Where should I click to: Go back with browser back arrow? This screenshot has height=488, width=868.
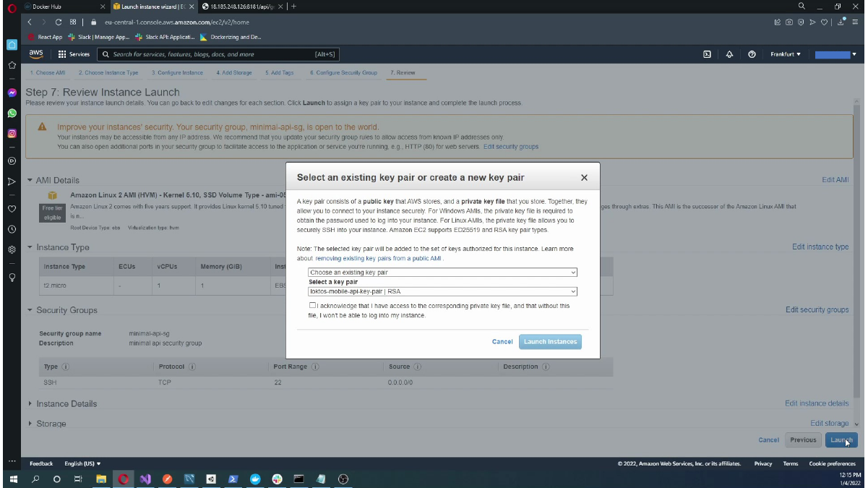[x=30, y=22]
